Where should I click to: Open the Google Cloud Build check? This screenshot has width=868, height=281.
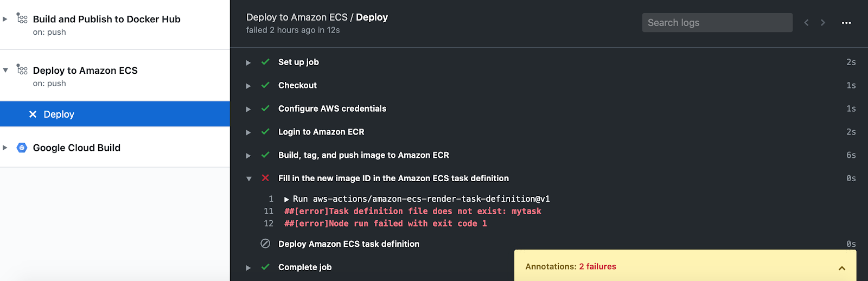(x=76, y=148)
